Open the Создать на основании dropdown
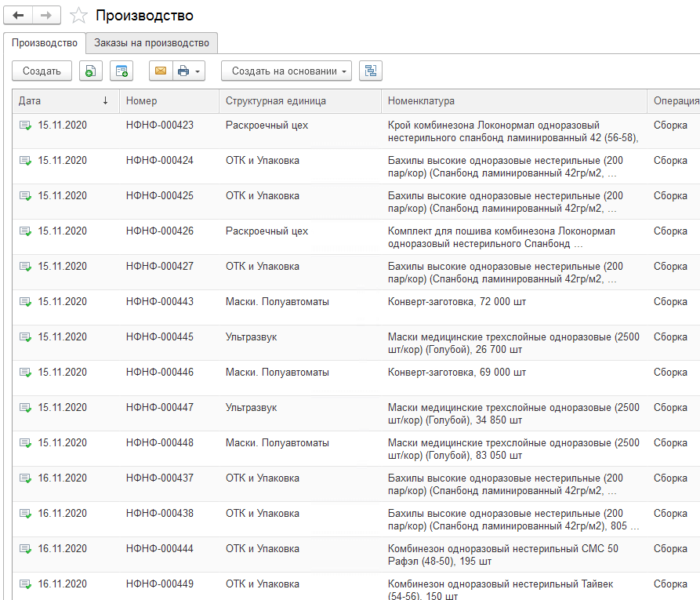 [286, 71]
